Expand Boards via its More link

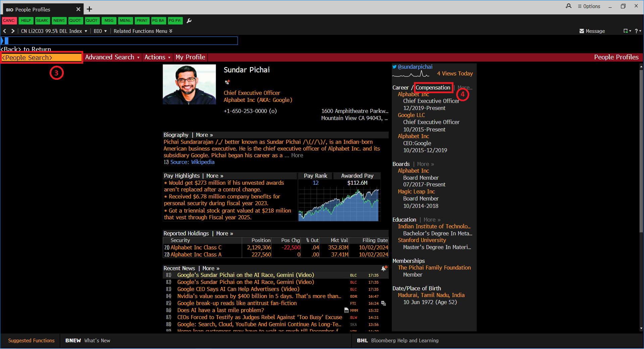(x=425, y=164)
